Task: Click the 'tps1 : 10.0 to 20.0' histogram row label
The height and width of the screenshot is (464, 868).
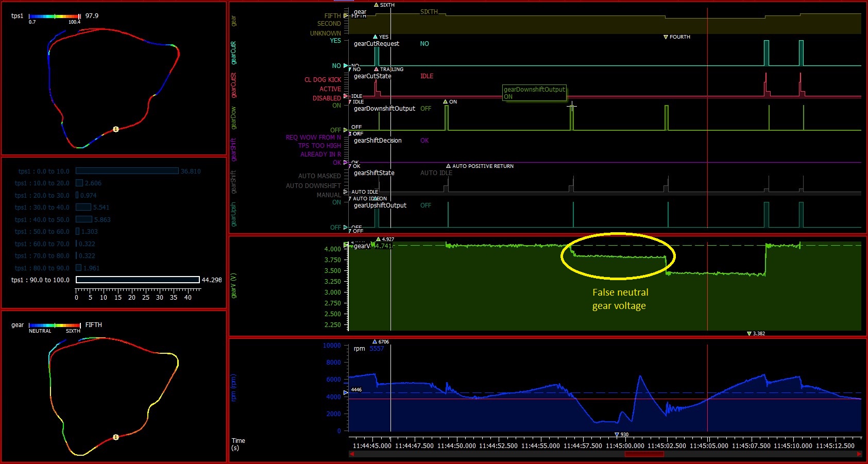Action: point(42,183)
